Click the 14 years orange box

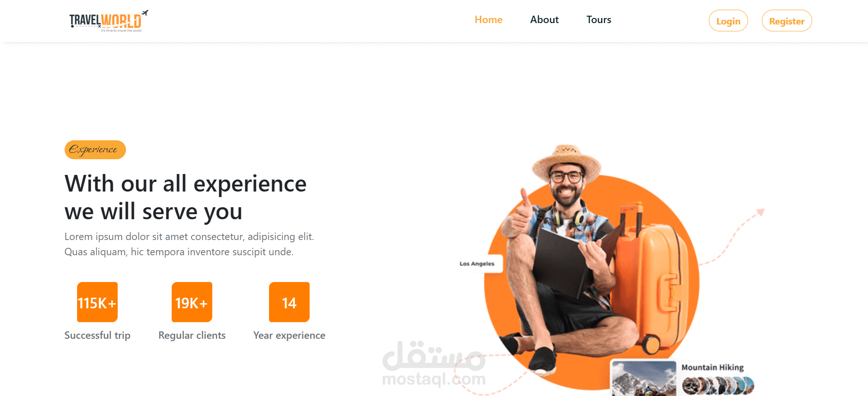pos(289,302)
